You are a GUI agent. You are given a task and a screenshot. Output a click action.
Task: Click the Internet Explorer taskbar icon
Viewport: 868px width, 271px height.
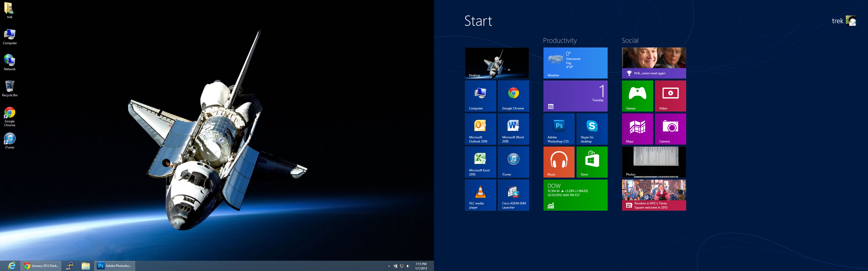(x=11, y=266)
